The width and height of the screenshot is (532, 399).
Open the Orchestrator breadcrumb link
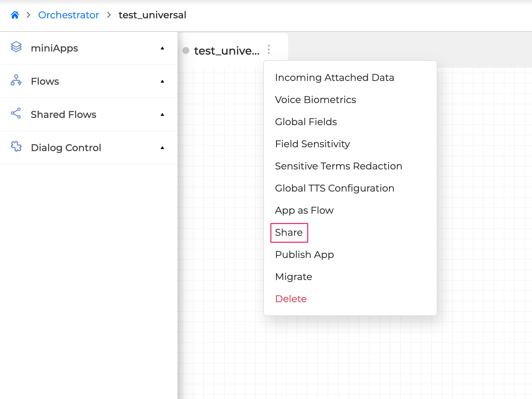[69, 15]
